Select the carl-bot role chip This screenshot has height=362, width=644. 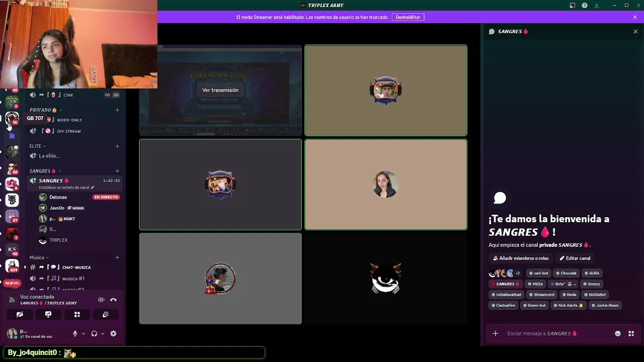pos(538,273)
